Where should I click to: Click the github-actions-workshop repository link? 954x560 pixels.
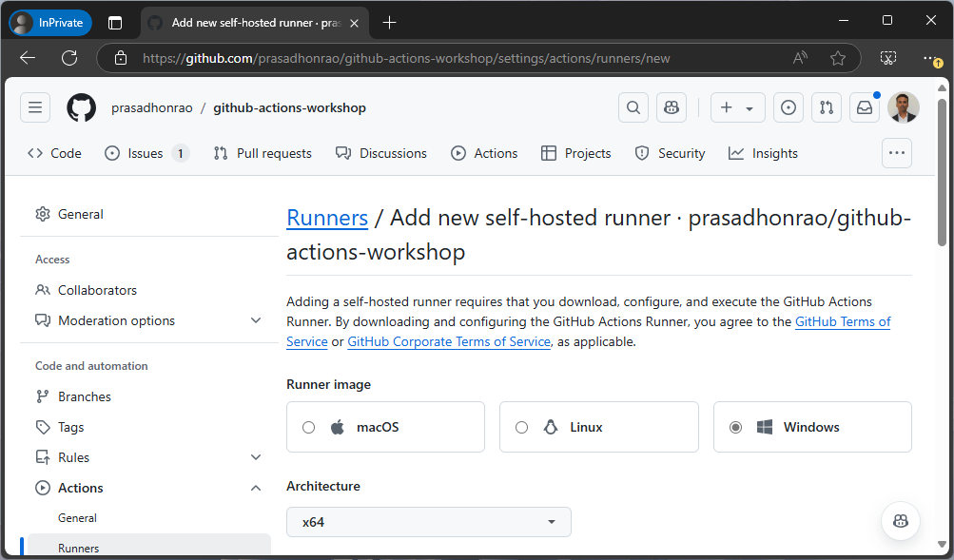tap(289, 107)
